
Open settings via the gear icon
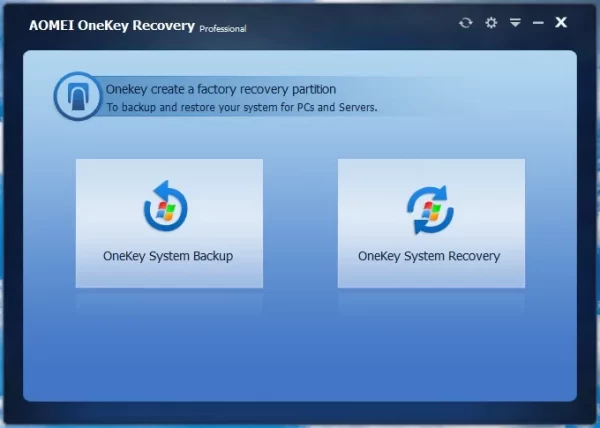click(491, 23)
